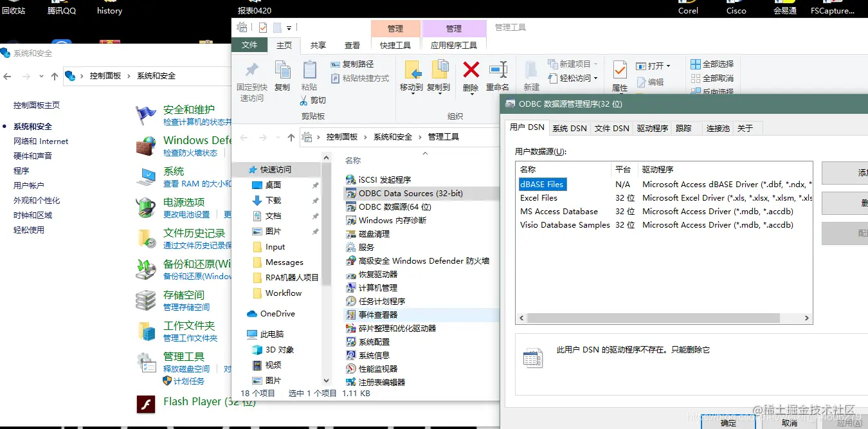Click 确定 button in ODBC dialog
The height and width of the screenshot is (429, 868).
tap(728, 423)
